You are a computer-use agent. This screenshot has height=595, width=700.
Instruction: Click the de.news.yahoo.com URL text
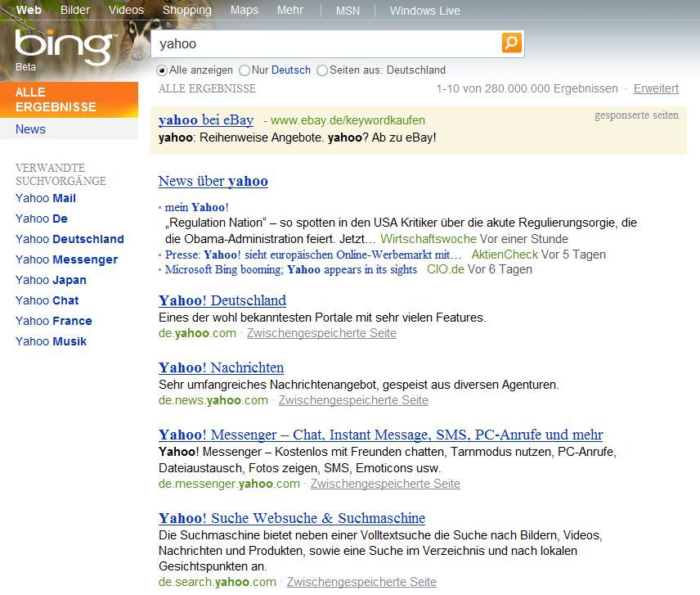point(213,400)
